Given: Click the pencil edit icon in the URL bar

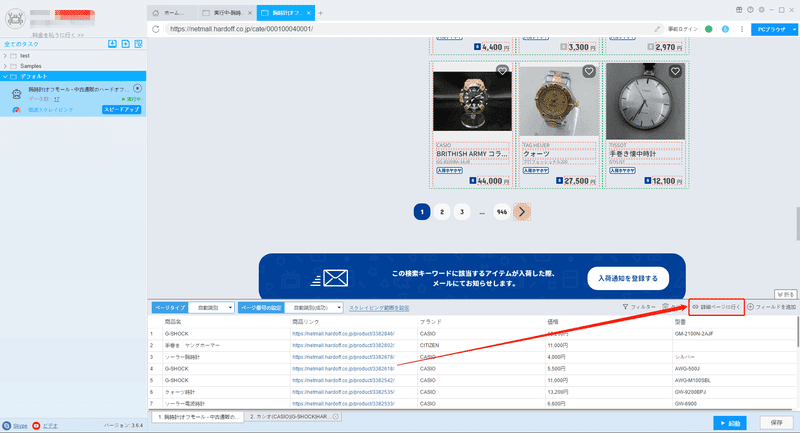Looking at the screenshot, I should pos(657,29).
